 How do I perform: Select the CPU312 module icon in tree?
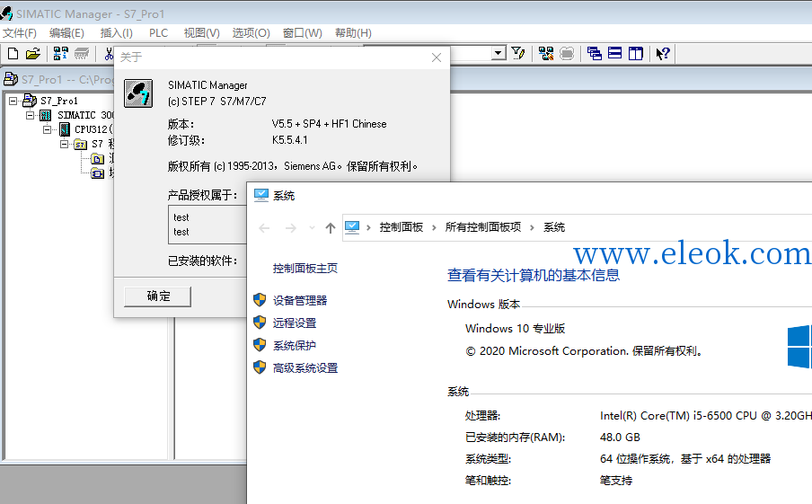tap(64, 129)
